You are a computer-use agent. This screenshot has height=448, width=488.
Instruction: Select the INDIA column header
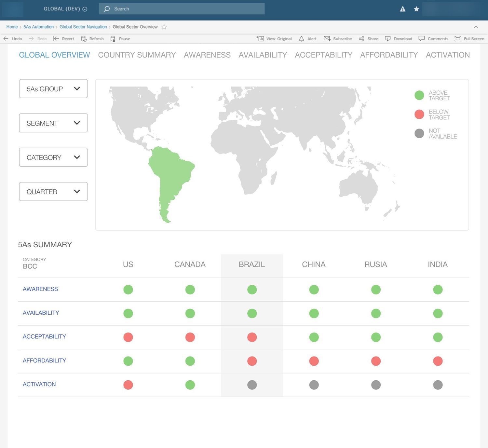[x=438, y=265]
